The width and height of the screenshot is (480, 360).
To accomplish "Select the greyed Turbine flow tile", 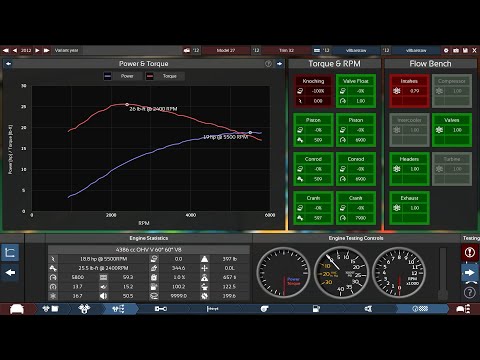I will (452, 169).
